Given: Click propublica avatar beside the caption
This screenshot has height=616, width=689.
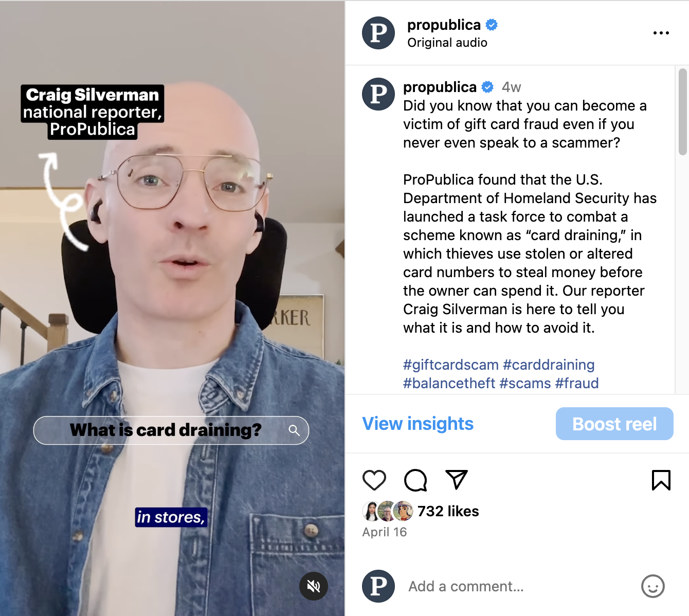Looking at the screenshot, I should [x=378, y=94].
